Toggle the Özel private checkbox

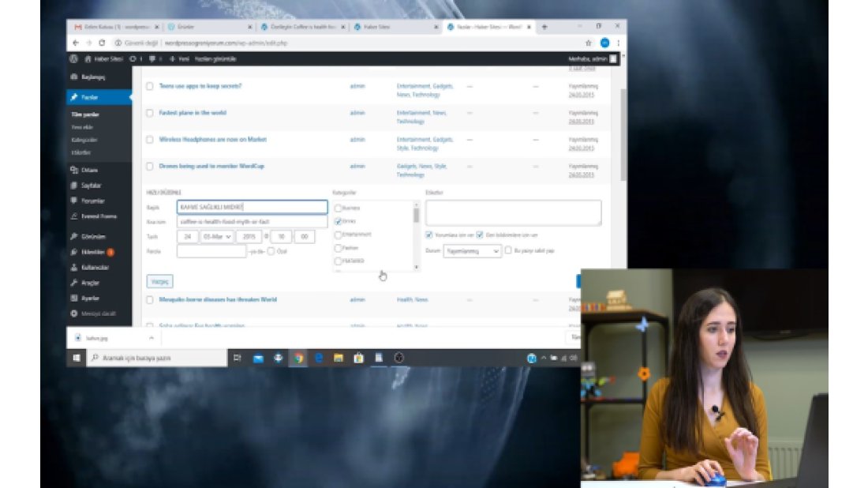pos(271,251)
